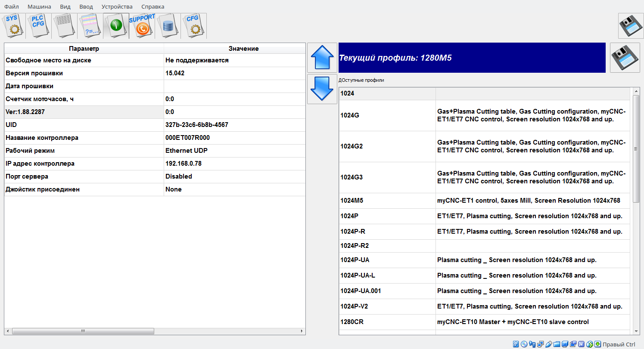Open the CFG gear config icon
The width and height of the screenshot is (644, 349).
[x=193, y=26]
